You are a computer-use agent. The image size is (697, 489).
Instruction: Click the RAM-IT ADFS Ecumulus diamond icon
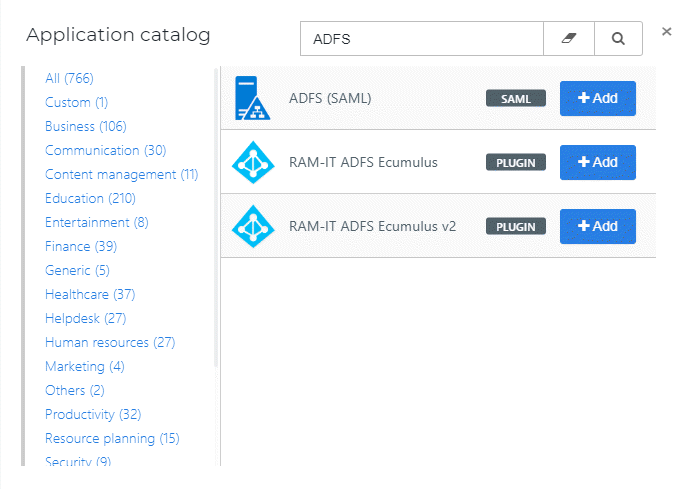[x=253, y=162]
